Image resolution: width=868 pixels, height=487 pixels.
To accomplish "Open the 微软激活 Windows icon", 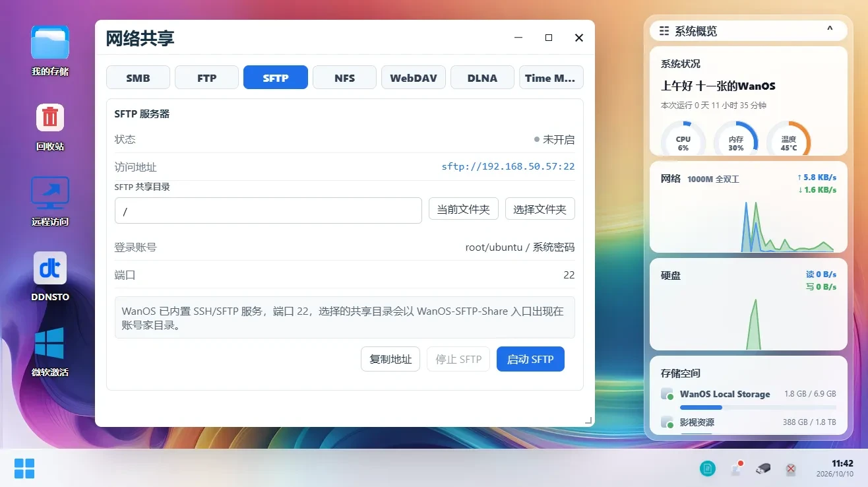I will coord(50,343).
